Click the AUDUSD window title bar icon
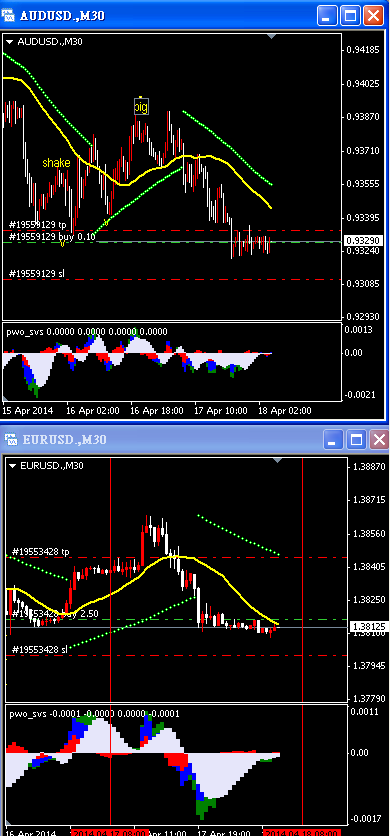The height and width of the screenshot is (836, 390). [9, 15]
